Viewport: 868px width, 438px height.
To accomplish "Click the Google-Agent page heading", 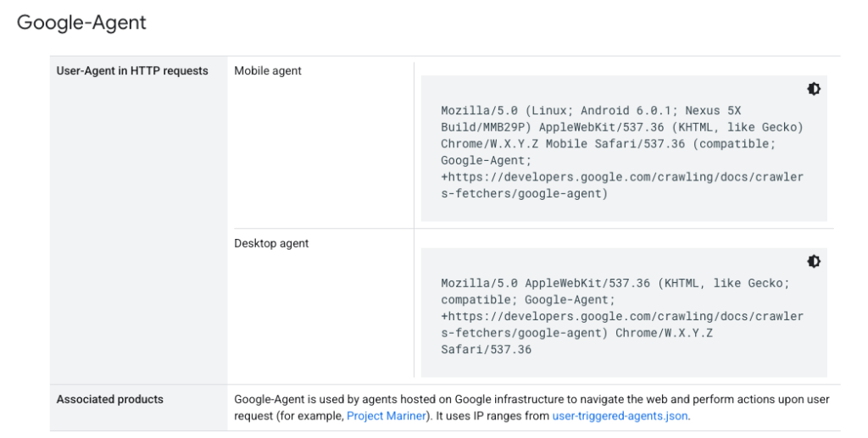I will tap(81, 23).
